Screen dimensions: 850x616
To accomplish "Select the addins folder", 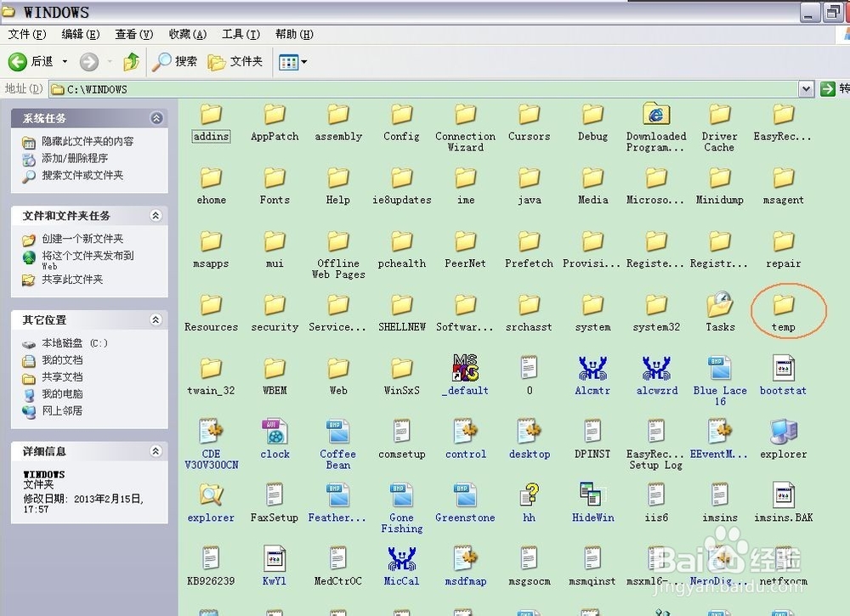I will (x=212, y=123).
